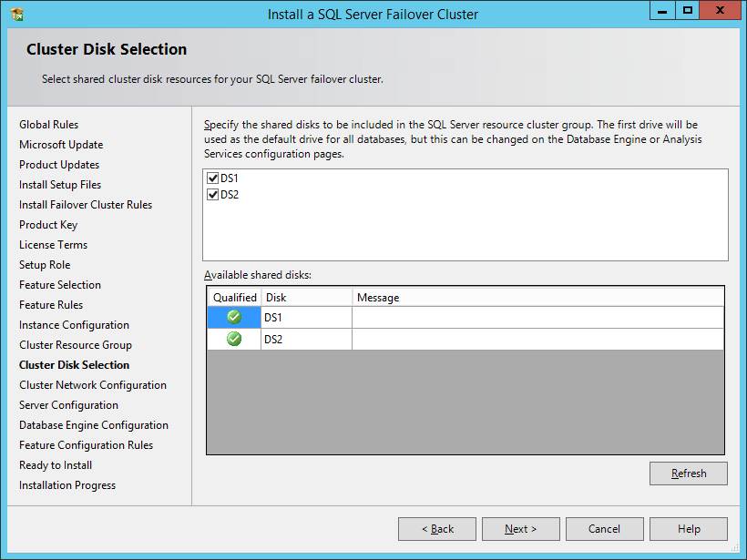Select Product Updates step

point(59,164)
